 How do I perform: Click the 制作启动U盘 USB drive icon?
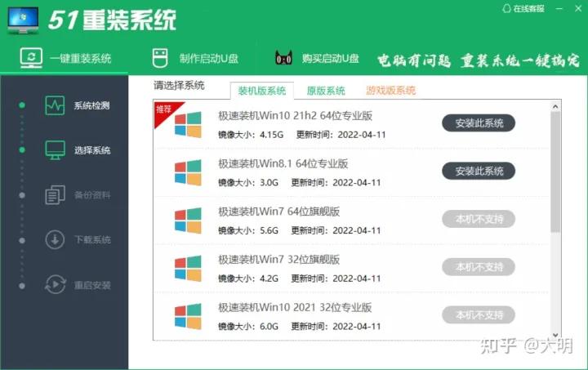pos(160,58)
